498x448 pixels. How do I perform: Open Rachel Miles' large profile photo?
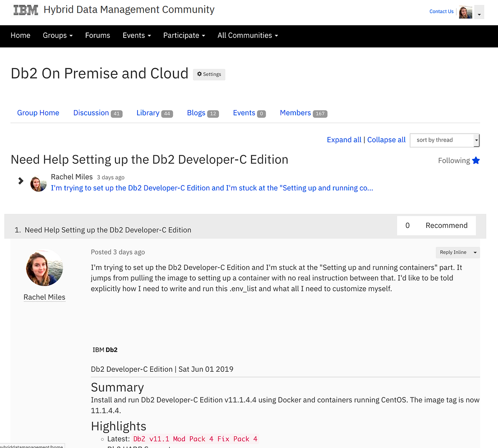click(x=45, y=268)
